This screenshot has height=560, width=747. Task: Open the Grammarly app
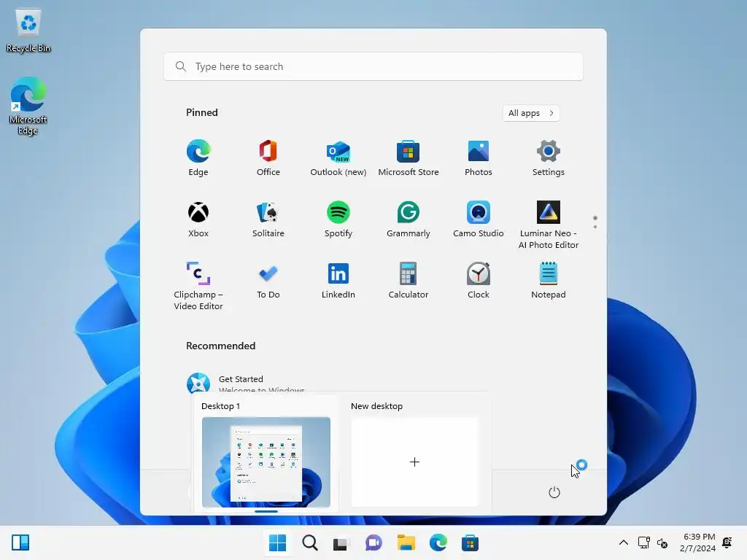[x=409, y=219]
